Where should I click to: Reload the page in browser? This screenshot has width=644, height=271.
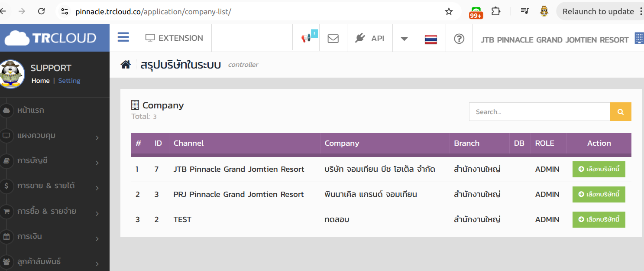tap(42, 11)
